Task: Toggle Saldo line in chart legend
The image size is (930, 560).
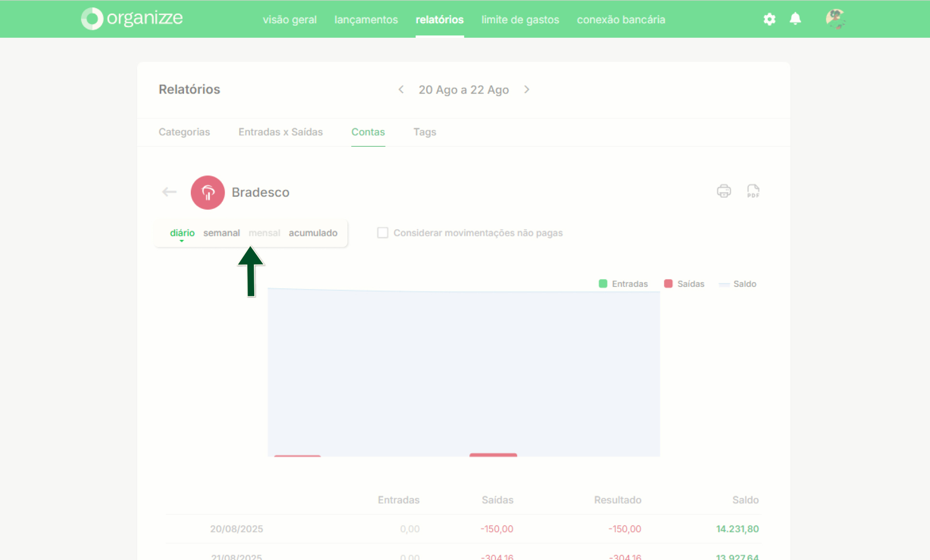Action: click(738, 284)
